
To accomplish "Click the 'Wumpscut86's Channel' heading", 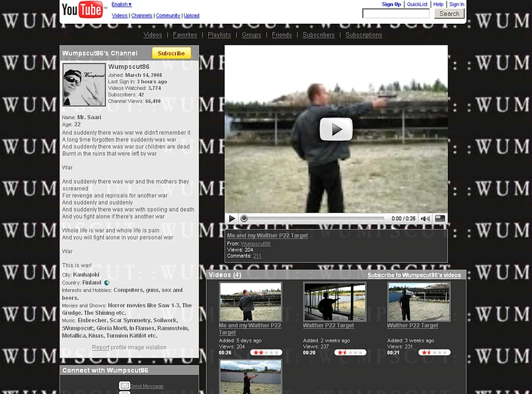I will pos(100,54).
